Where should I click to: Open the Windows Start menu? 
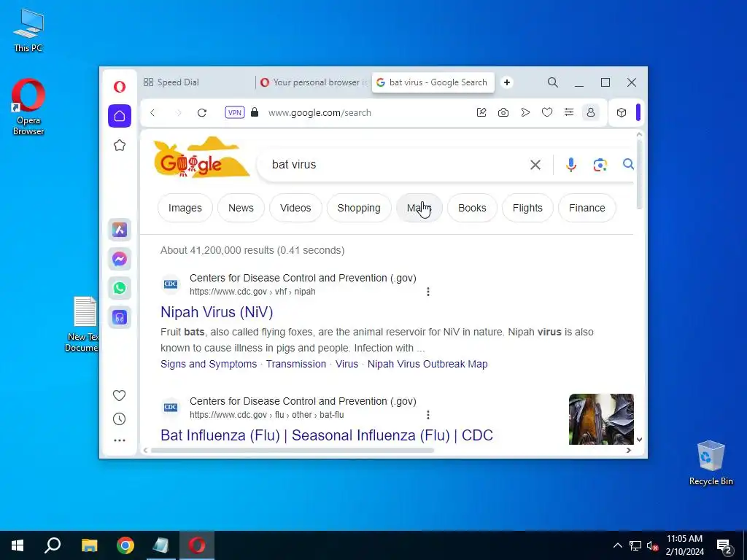18,545
